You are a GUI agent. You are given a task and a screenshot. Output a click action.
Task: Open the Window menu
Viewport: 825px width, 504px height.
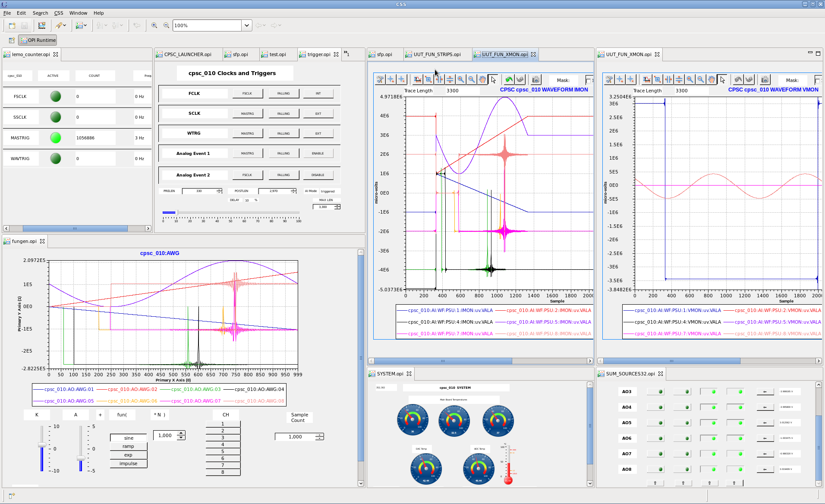coord(78,13)
